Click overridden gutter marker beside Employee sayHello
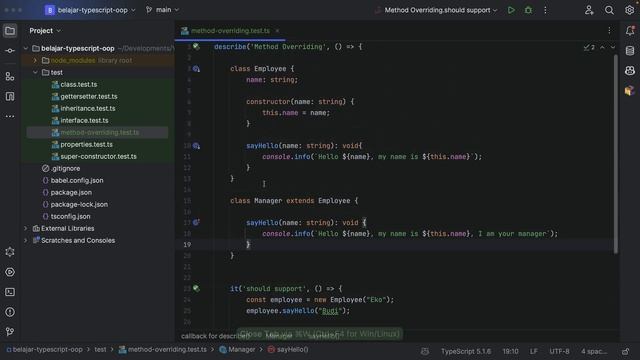The width and height of the screenshot is (640, 360). [196, 146]
